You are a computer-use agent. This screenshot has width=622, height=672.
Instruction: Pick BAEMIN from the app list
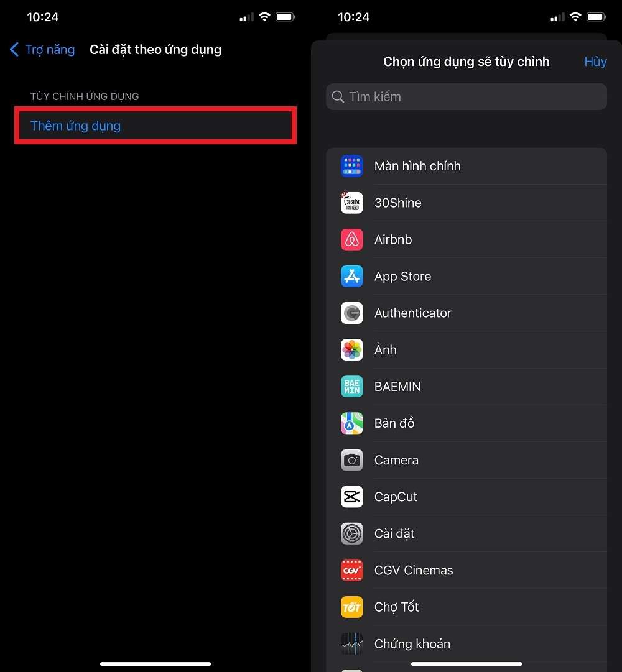pyautogui.click(x=397, y=386)
